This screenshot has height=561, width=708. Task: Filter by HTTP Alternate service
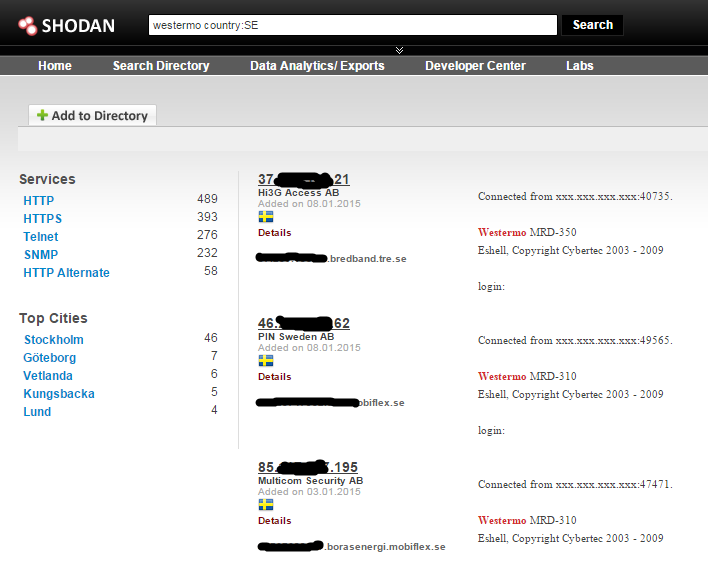(x=66, y=273)
